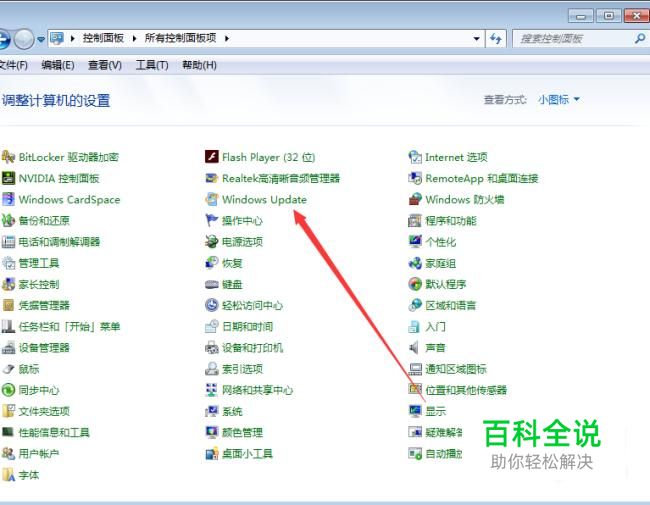Open the 工具(T) menu
The height and width of the screenshot is (505, 650).
click(x=152, y=65)
